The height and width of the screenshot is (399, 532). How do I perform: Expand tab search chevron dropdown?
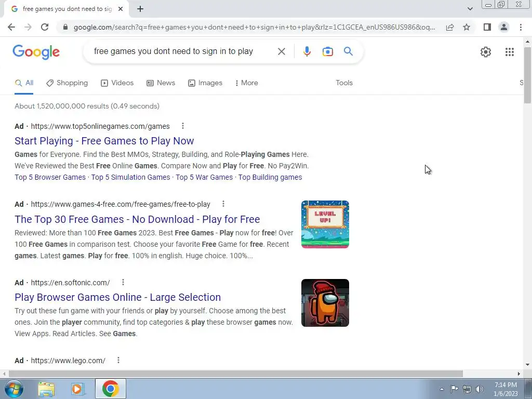coord(470,9)
